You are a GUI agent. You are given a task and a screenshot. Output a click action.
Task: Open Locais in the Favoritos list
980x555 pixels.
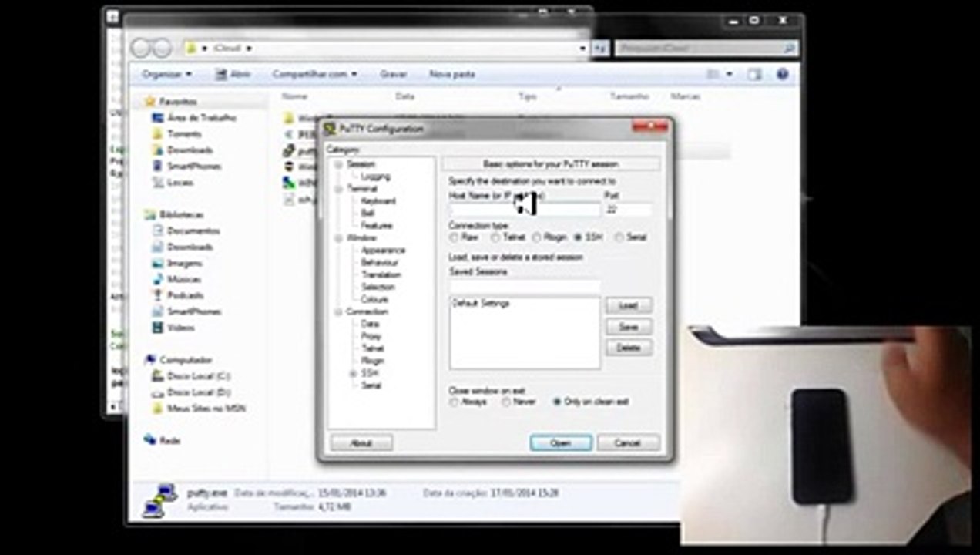pyautogui.click(x=180, y=182)
